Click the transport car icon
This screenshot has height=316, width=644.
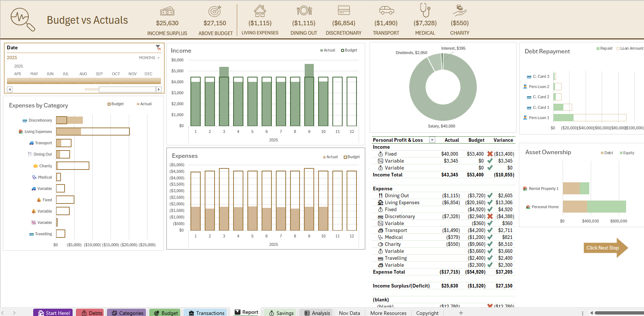pos(386,10)
